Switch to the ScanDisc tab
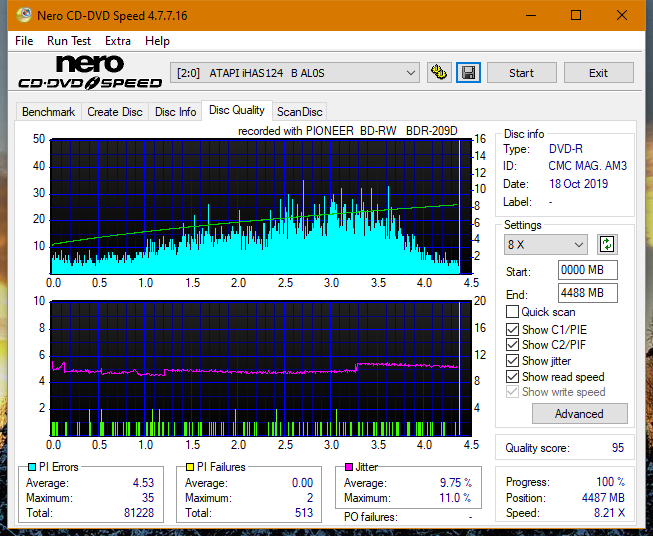Image resolution: width=653 pixels, height=536 pixels. 299,112
